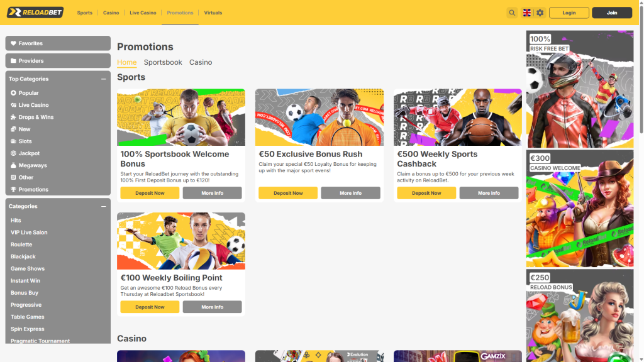
Task: Switch to the Home promotions tab
Action: click(127, 62)
